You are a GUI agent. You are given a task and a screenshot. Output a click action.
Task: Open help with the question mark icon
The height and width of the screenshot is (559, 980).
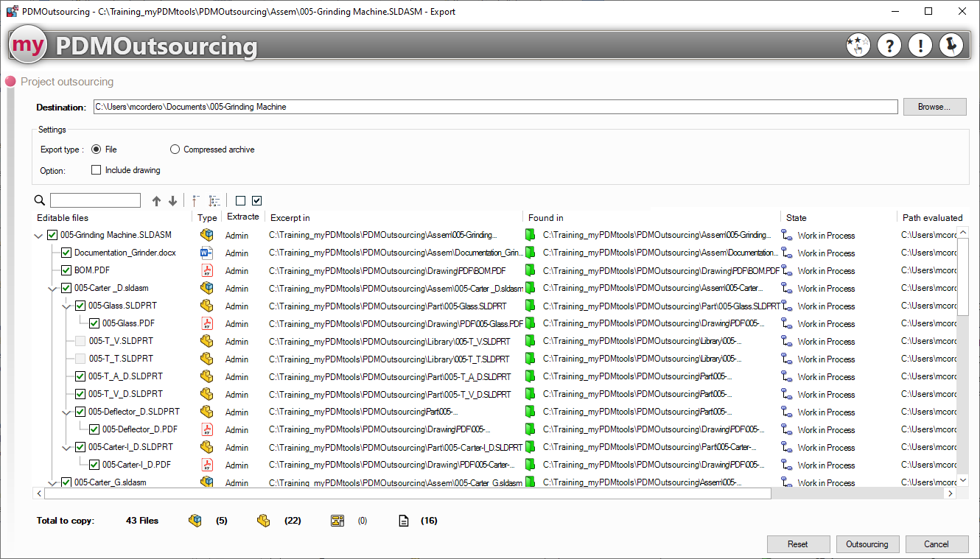coord(889,46)
